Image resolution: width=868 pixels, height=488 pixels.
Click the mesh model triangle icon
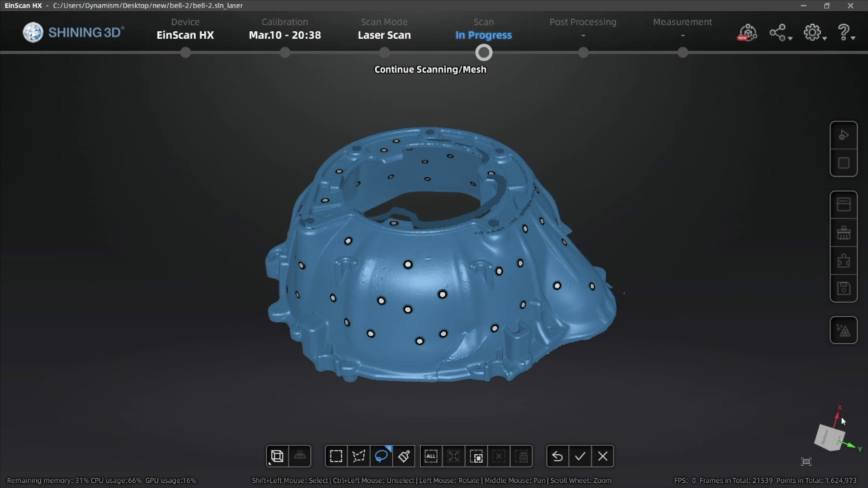click(844, 330)
